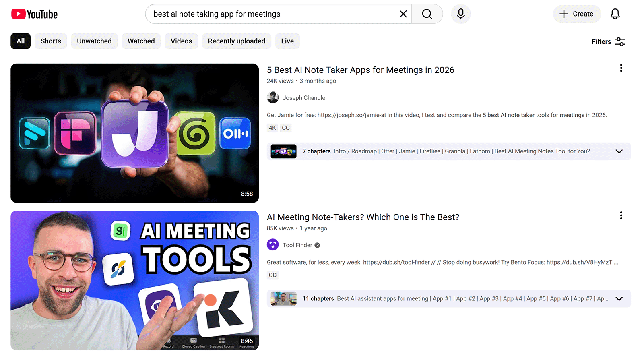Clear the search query with the X icon
The image size is (644, 360).
pyautogui.click(x=403, y=14)
